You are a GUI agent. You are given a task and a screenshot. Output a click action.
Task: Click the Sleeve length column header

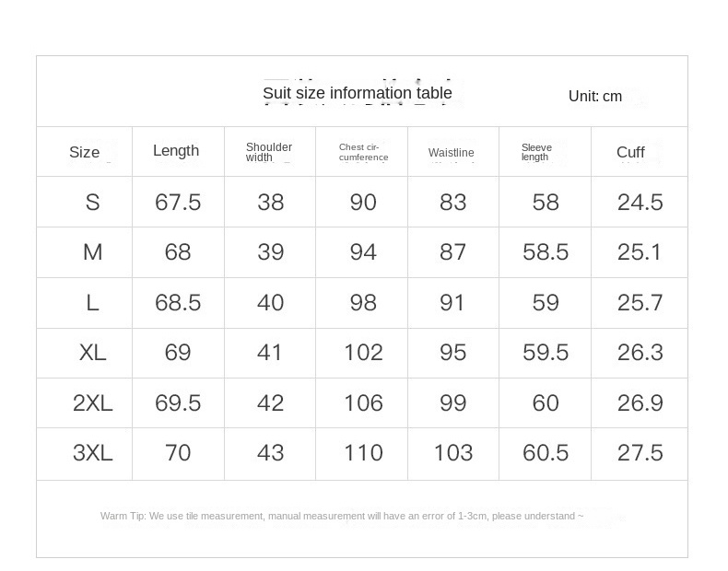[536, 152]
